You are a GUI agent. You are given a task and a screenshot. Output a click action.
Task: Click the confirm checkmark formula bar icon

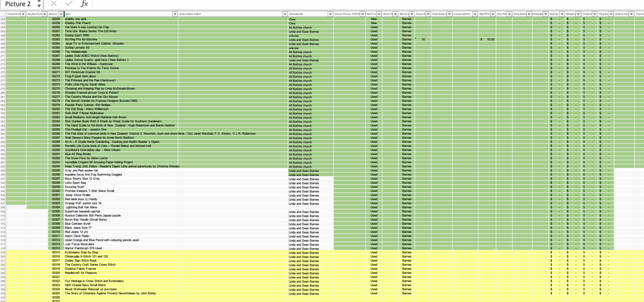[x=69, y=4]
